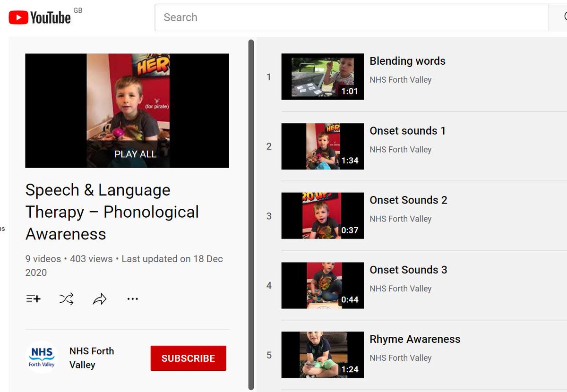
Task: Shuffle the playlist with the shuffle icon
Action: [67, 298]
